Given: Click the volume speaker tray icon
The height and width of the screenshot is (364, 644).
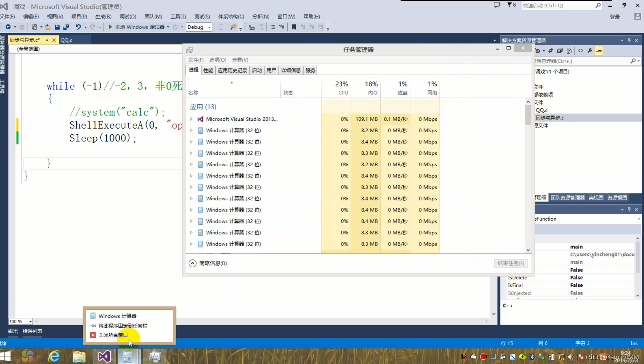Looking at the screenshot, I should [571, 357].
